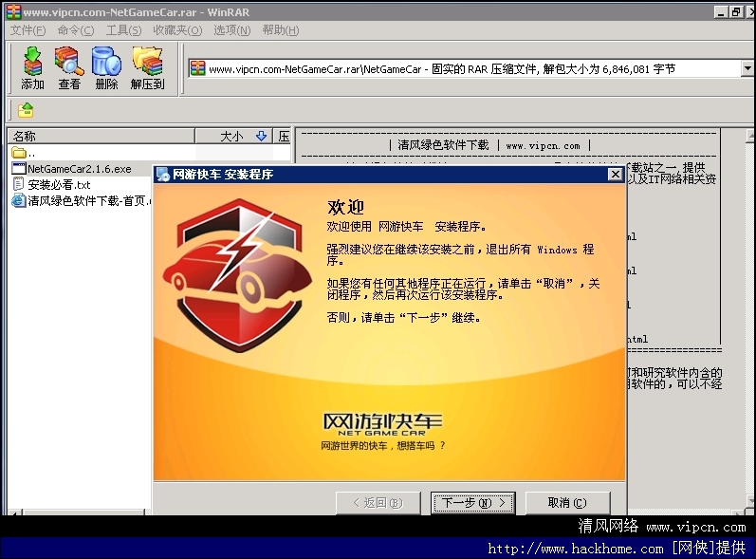Click the 压 column header
This screenshot has height=559, width=756.
(x=283, y=136)
